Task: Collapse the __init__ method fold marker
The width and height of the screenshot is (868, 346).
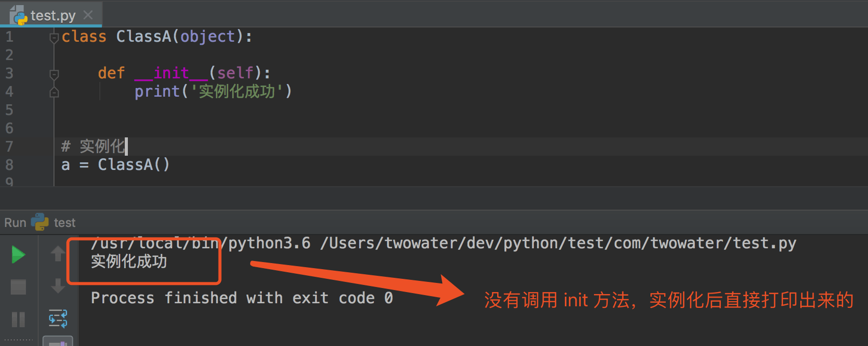Action: coord(54,74)
